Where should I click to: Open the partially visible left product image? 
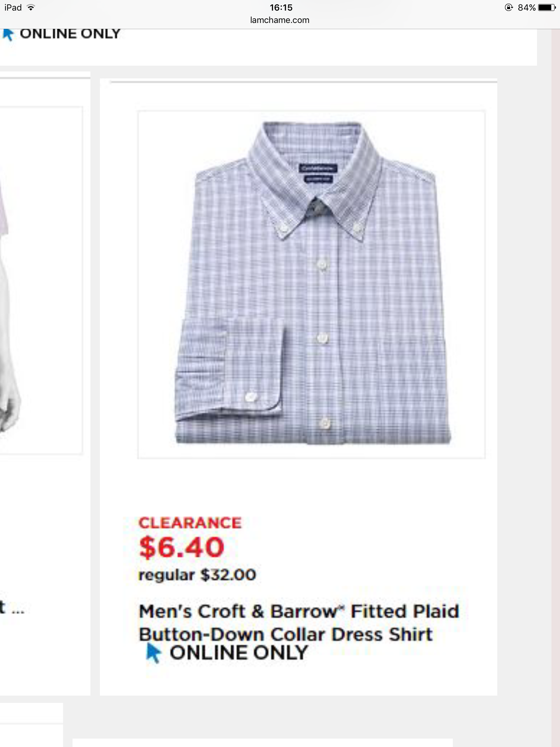click(40, 280)
